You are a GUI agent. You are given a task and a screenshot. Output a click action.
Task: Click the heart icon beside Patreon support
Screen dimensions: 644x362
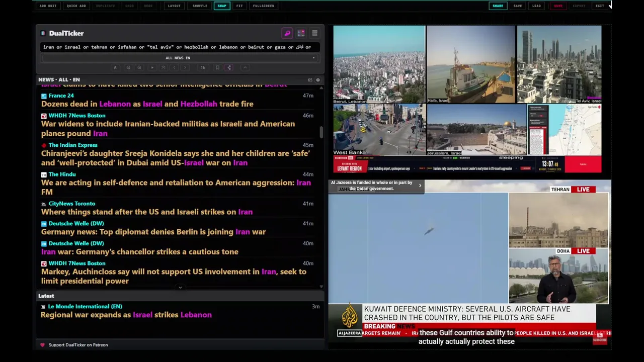pos(42,345)
